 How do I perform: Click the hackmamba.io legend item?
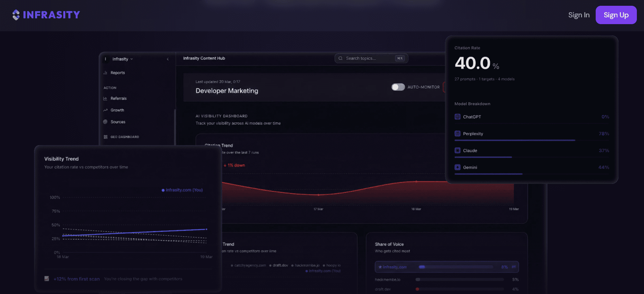tap(306, 265)
